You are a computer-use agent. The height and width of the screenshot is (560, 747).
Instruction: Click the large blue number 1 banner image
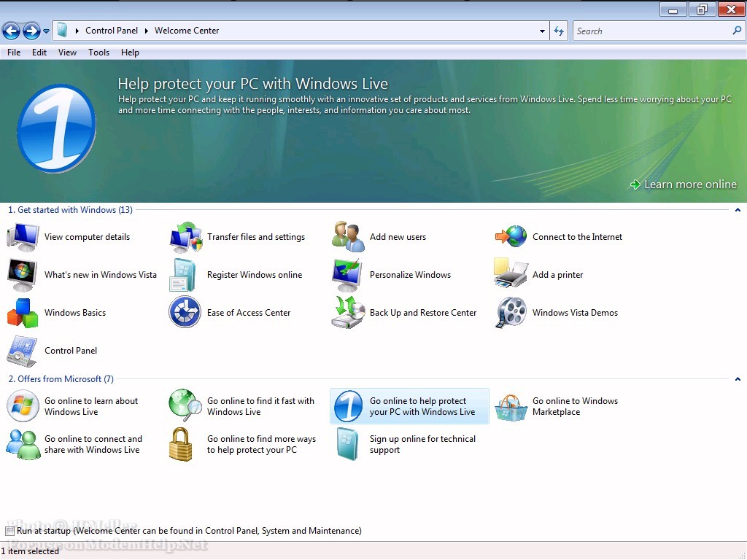pos(57,128)
